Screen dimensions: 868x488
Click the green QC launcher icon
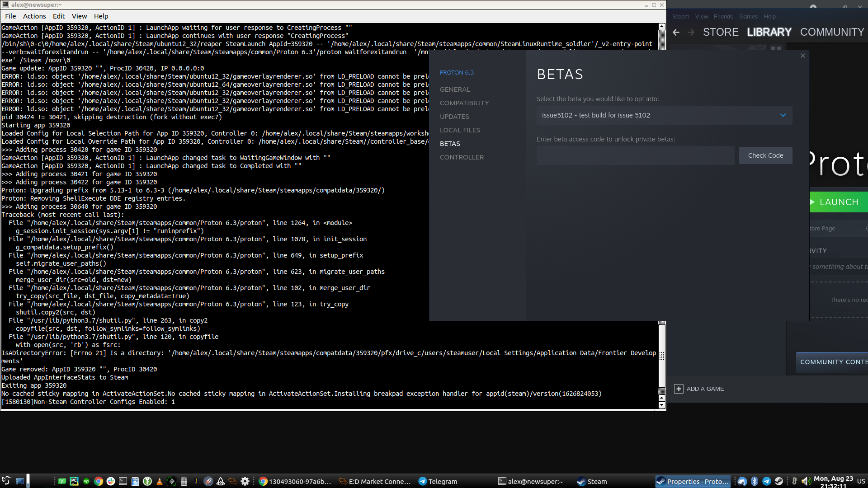(x=62, y=481)
